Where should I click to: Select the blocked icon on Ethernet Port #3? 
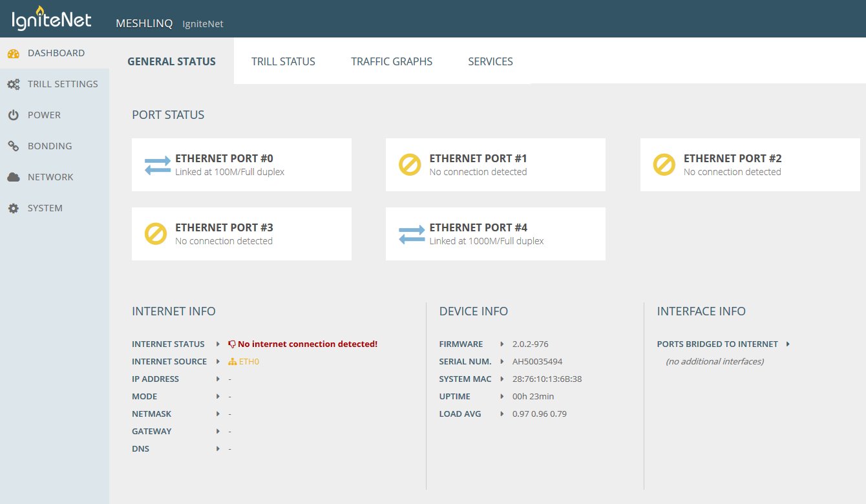pos(155,234)
